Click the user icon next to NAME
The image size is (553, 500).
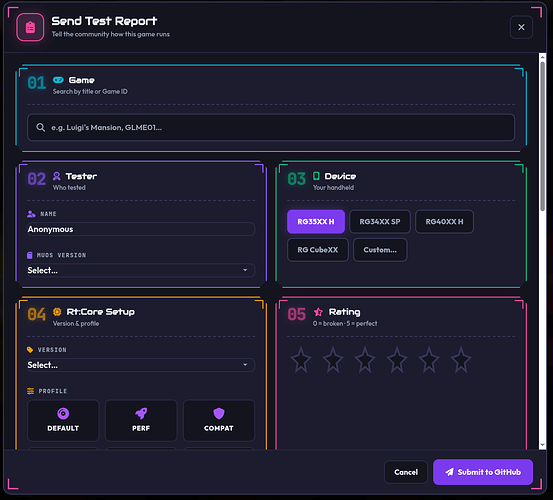[x=31, y=214]
